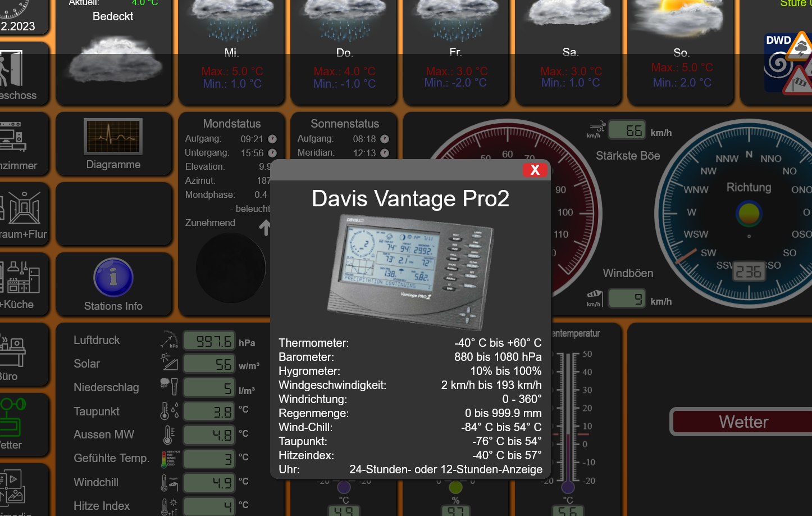Click the Solar radiation icon
This screenshot has width=812, height=516.
(169, 363)
